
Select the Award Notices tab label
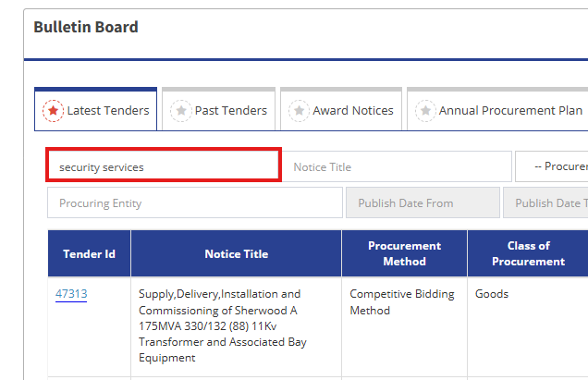tap(353, 111)
